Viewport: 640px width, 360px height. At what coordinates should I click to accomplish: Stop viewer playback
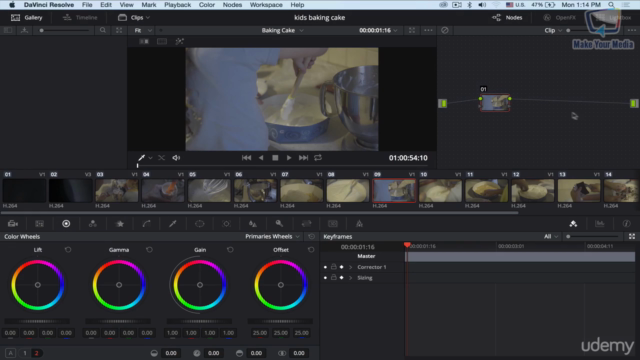point(275,158)
